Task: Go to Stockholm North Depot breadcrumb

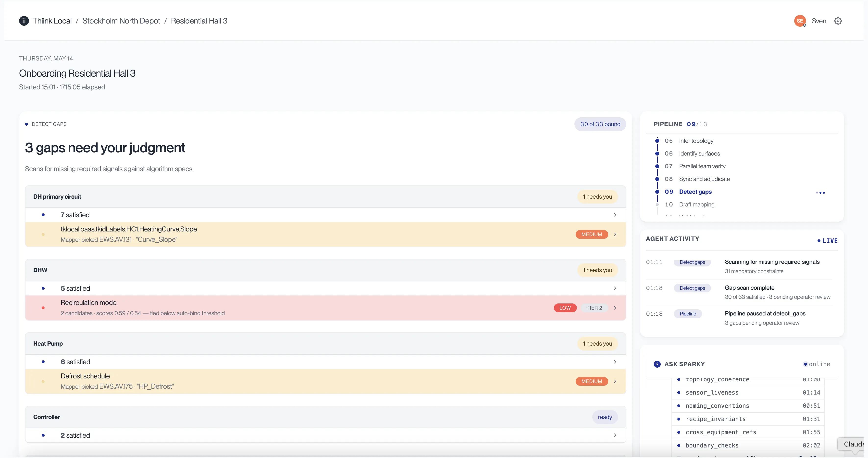Action: [x=121, y=21]
